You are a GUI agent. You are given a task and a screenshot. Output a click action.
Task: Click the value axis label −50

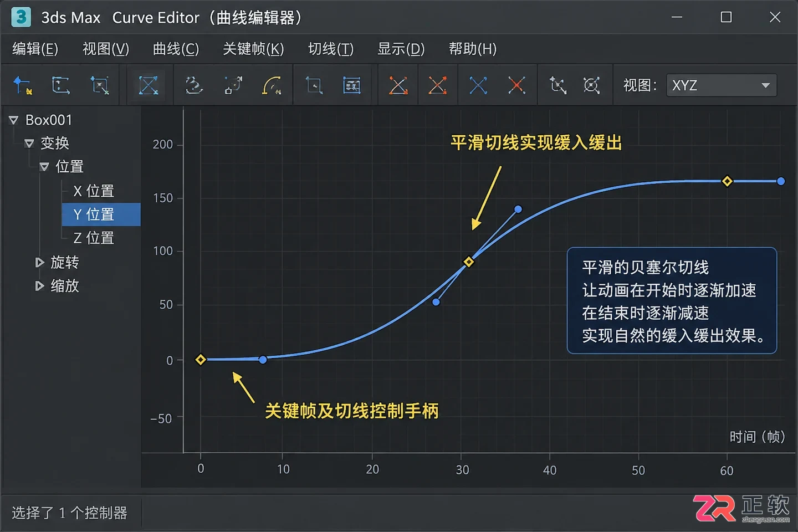coord(161,418)
